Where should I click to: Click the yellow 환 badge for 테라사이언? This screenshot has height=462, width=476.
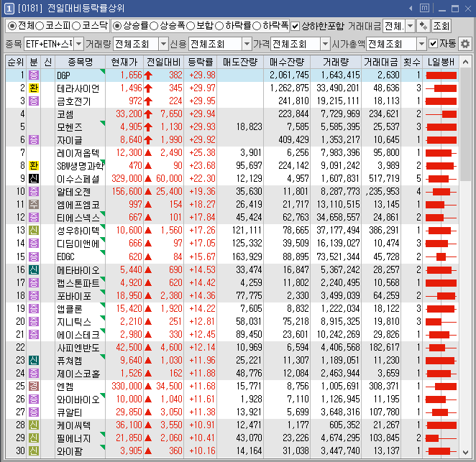coord(34,88)
